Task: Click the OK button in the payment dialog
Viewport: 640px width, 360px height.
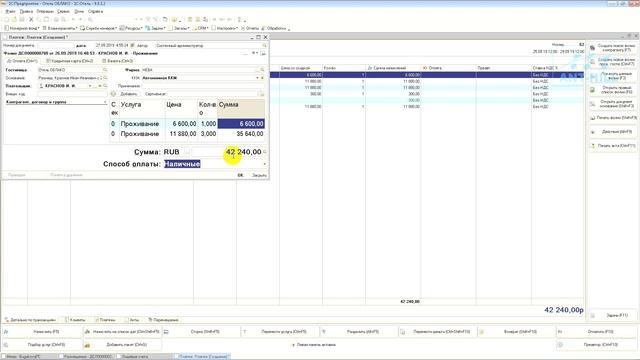Action: click(x=240, y=175)
